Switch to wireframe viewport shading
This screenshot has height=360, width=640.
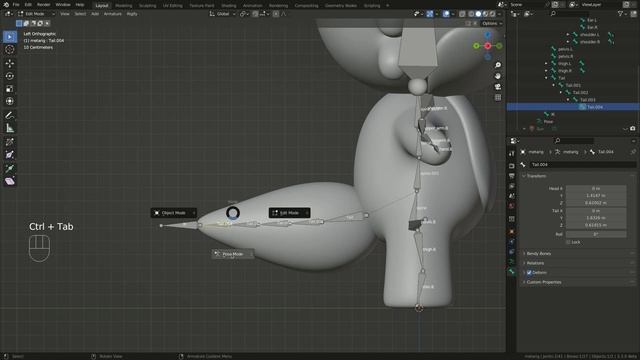click(x=471, y=14)
